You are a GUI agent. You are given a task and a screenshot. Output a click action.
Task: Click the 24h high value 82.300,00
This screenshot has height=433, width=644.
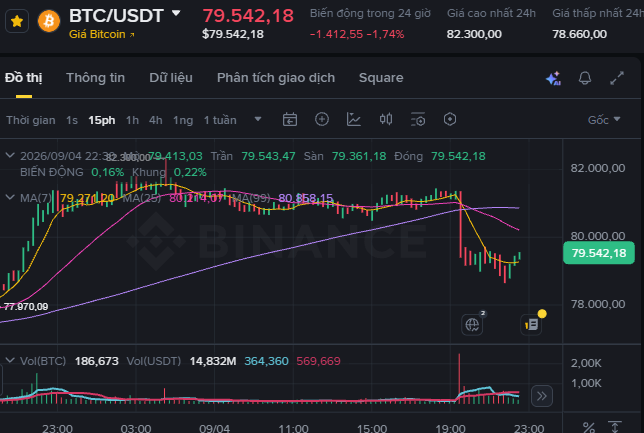click(x=474, y=34)
